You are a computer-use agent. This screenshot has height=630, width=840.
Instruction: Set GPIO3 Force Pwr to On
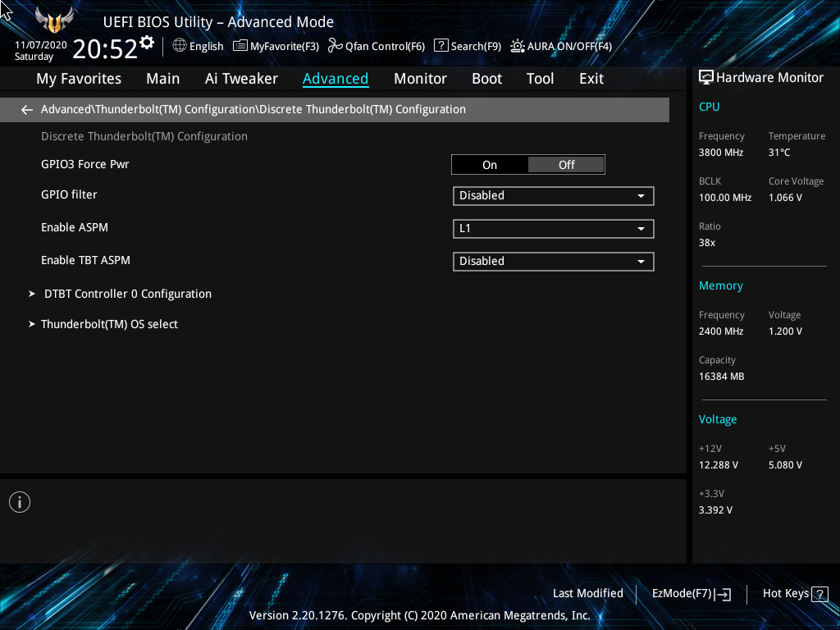point(490,165)
